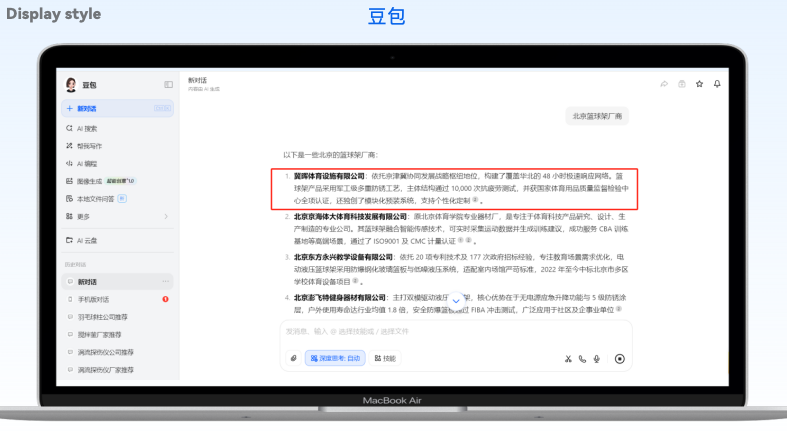The width and height of the screenshot is (787, 431).
Task: Click the share arrow icon in header
Action: 664,84
